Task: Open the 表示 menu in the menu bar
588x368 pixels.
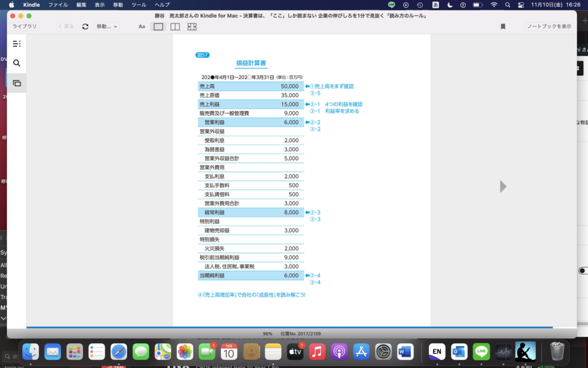Action: tap(99, 5)
